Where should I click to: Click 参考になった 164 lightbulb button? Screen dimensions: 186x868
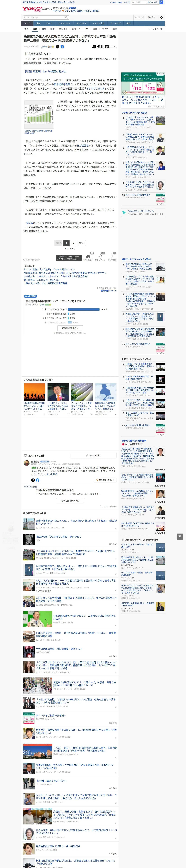tap(105, 480)
